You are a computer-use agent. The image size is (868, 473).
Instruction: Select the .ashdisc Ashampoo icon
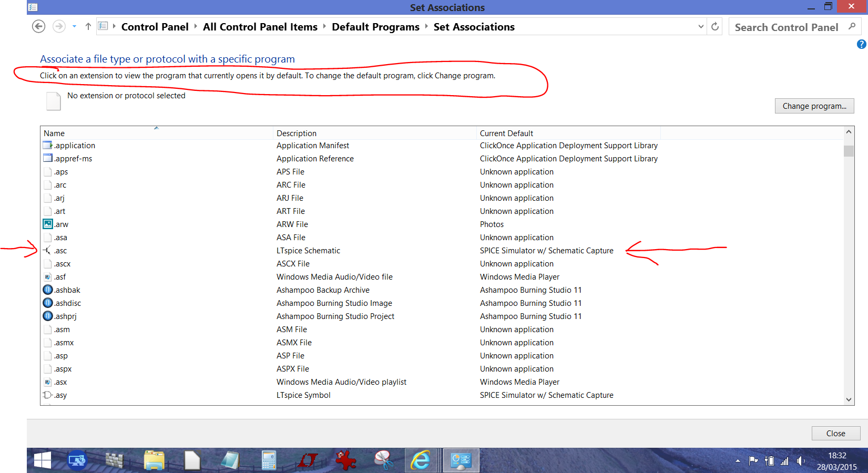click(48, 303)
